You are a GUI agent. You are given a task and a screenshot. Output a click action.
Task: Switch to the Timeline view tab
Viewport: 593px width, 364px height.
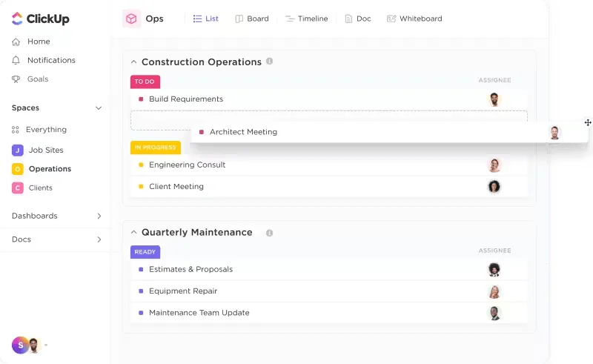pos(306,19)
